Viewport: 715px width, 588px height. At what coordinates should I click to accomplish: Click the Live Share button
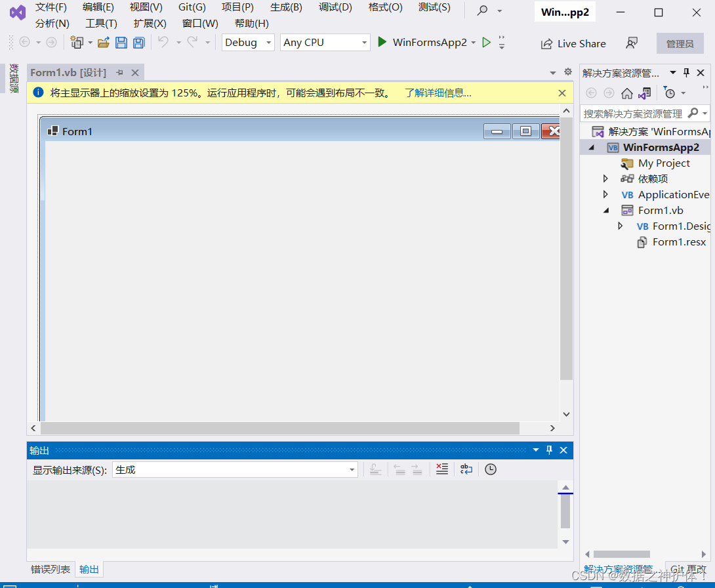[573, 44]
